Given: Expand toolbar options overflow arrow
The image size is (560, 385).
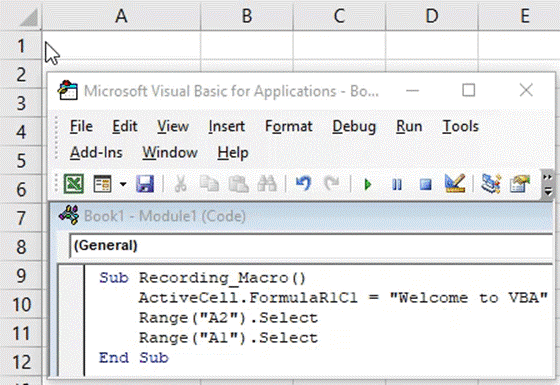Looking at the screenshot, I should coord(548,185).
